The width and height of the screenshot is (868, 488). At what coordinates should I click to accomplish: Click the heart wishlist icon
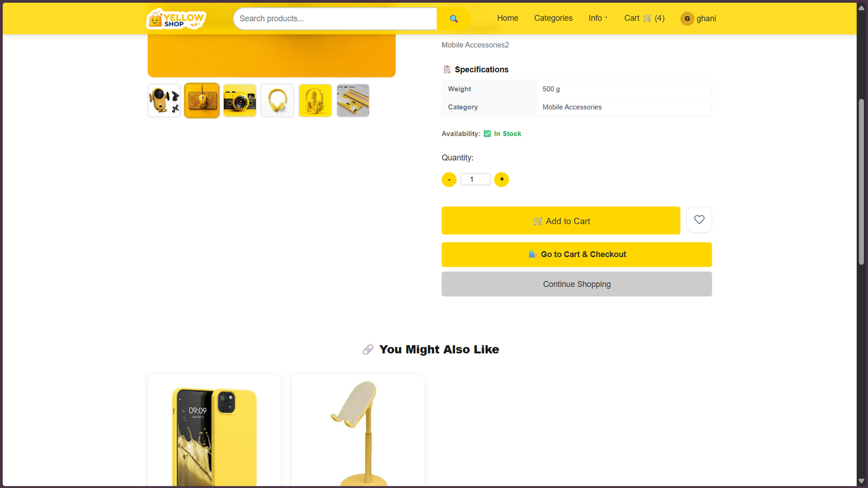(x=699, y=220)
